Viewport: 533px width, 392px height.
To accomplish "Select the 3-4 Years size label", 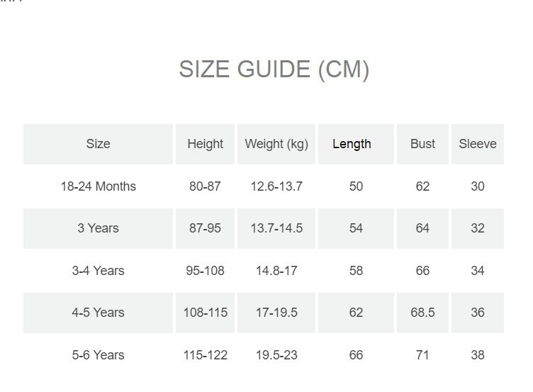I will 99,271.
